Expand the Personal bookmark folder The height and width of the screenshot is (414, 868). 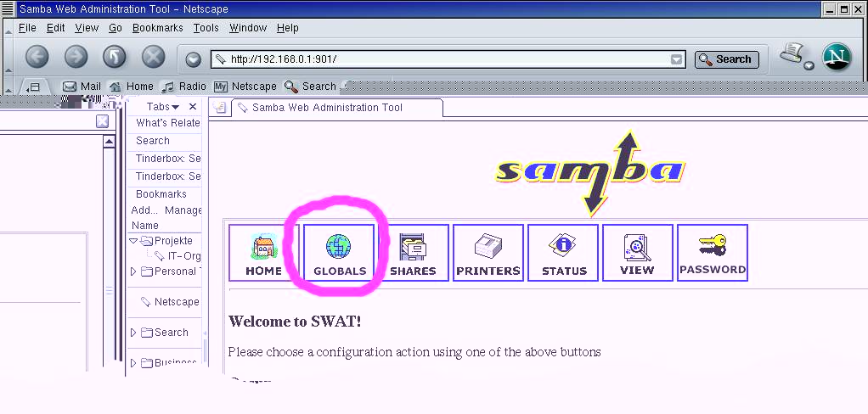point(133,271)
